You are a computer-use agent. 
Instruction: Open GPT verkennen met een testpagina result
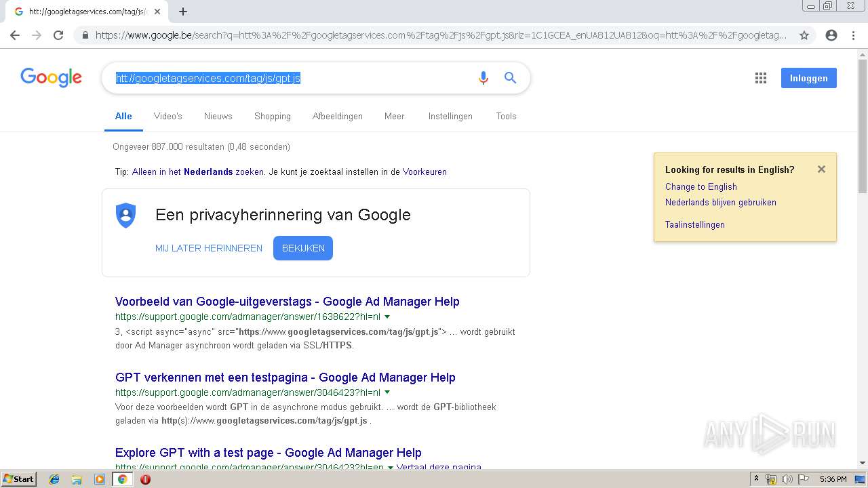(x=285, y=378)
